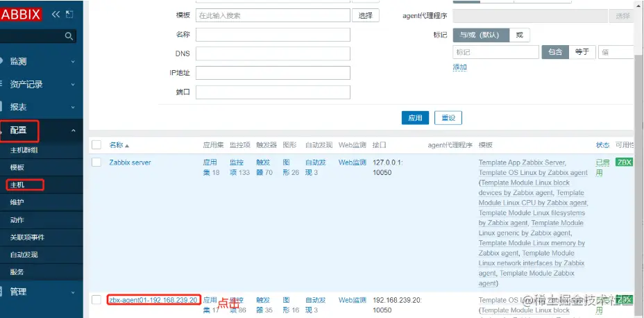Click the 添加 tag link
The height and width of the screenshot is (318, 644).
tap(459, 67)
